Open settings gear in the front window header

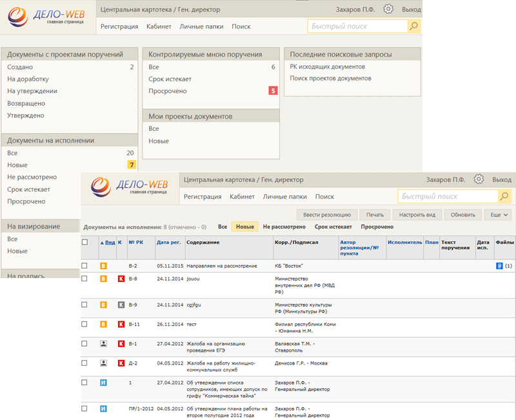[479, 179]
